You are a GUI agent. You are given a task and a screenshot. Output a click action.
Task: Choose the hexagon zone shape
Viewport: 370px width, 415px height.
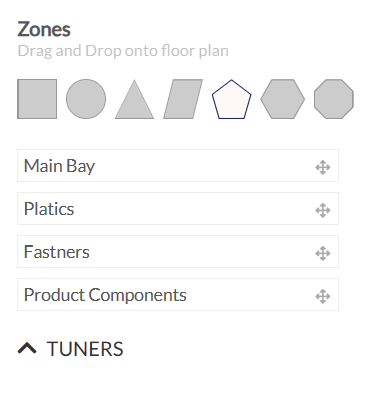[x=283, y=99]
